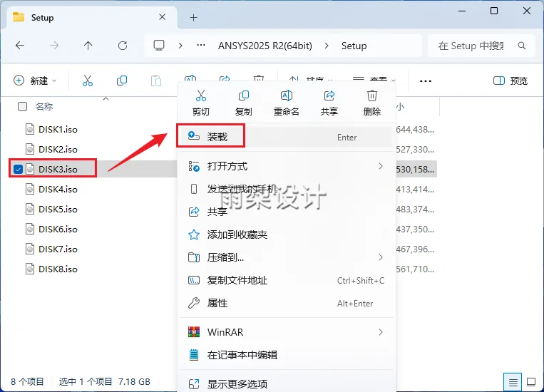
Task: Select the 装载 (Mount) menu entry
Action: [x=287, y=137]
